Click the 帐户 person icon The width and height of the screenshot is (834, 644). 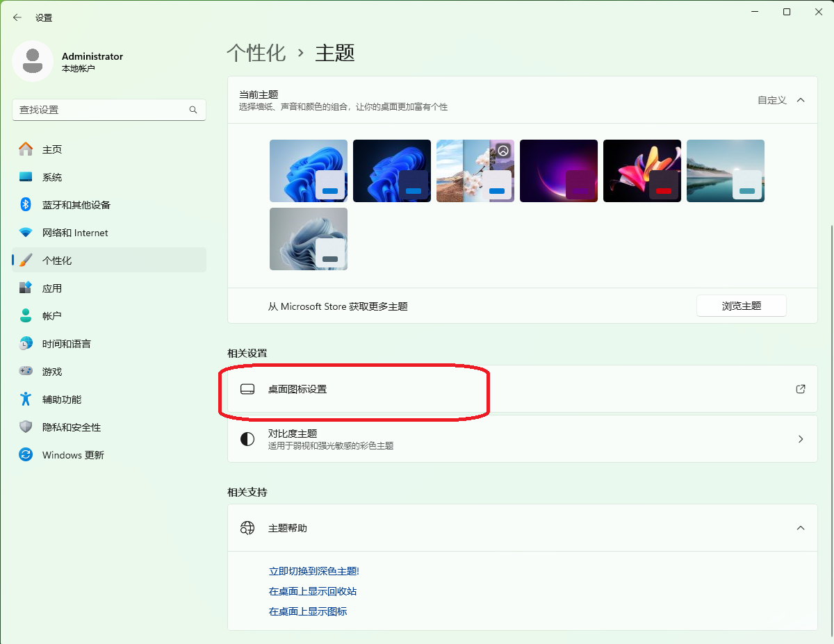pyautogui.click(x=26, y=316)
